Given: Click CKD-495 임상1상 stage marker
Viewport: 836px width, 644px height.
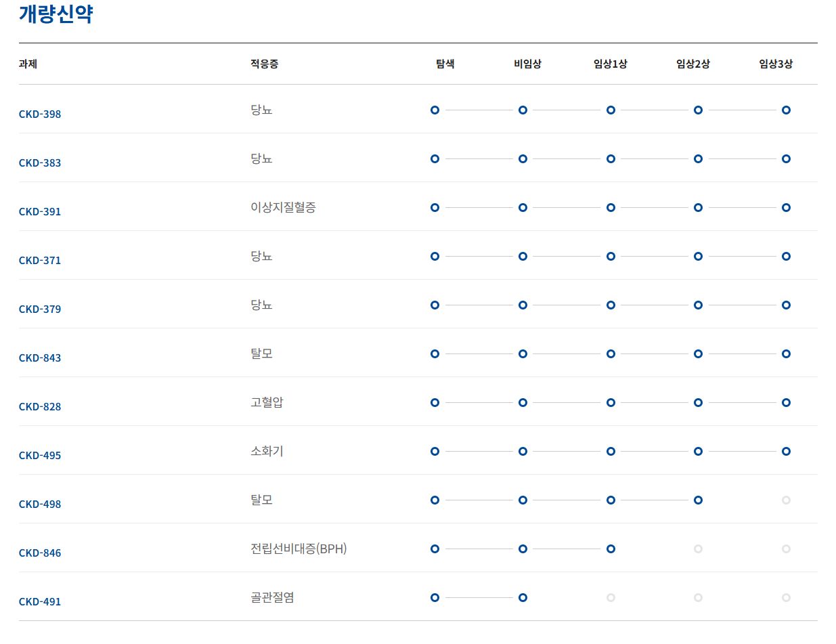Looking at the screenshot, I should [611, 451].
